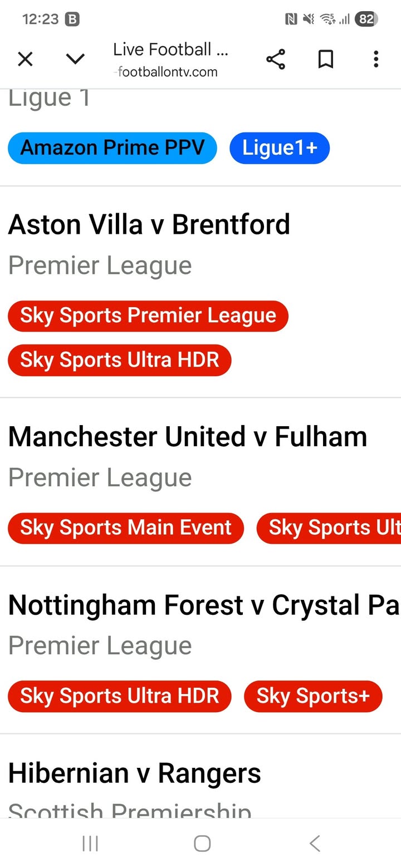This screenshot has width=401, height=868.
Task: Select the Ligue1+ channel tag
Action: coord(280,148)
